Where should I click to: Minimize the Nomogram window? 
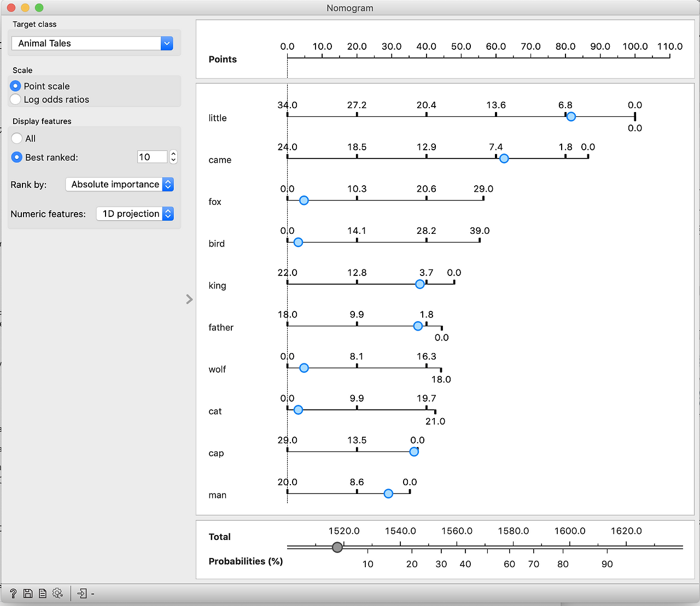click(25, 8)
